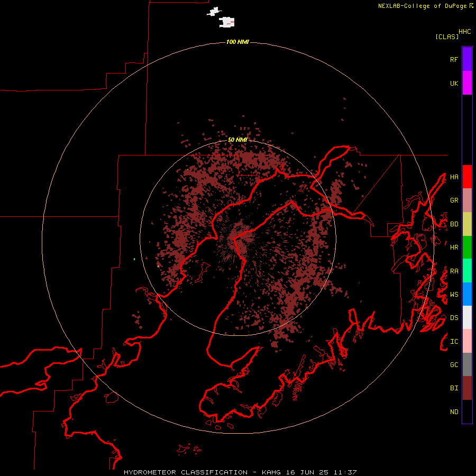Click the UK magenta legend swatch
The image size is (476, 476).
pos(467,83)
